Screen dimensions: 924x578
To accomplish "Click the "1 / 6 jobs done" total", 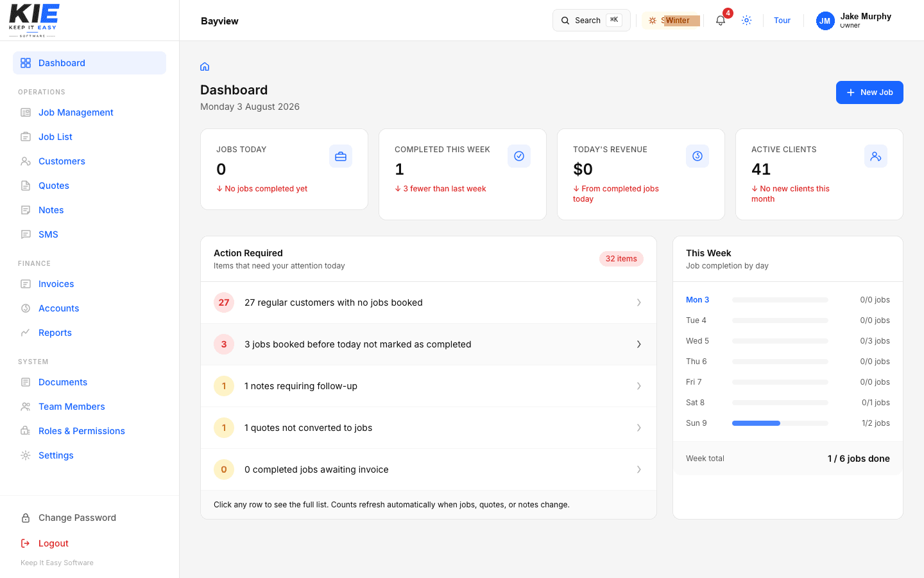I will [x=859, y=459].
